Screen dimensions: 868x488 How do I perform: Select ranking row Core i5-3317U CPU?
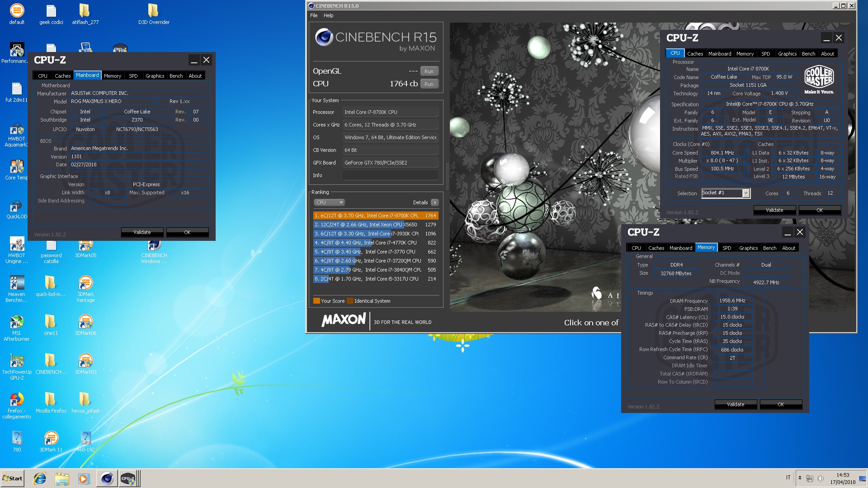(376, 279)
